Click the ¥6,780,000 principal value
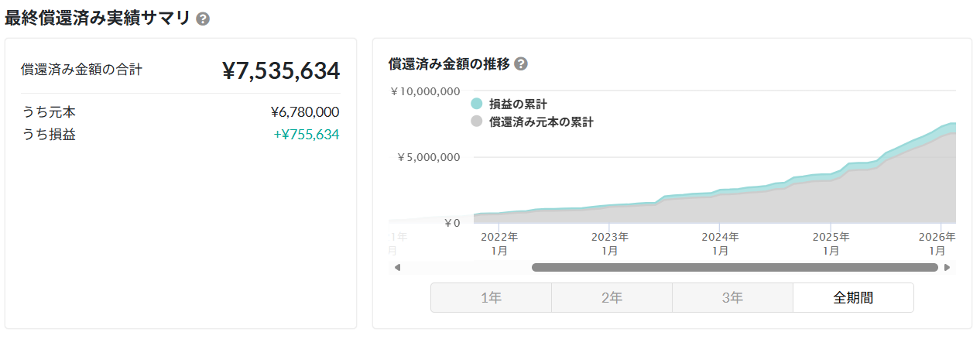The image size is (980, 339). (x=304, y=112)
